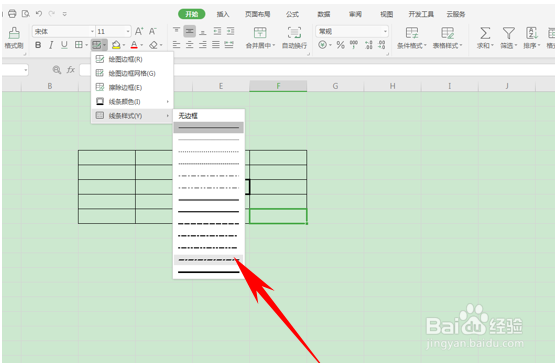Click the borders grid icon beside Underline
Screen dimensions: 555x363
point(79,45)
